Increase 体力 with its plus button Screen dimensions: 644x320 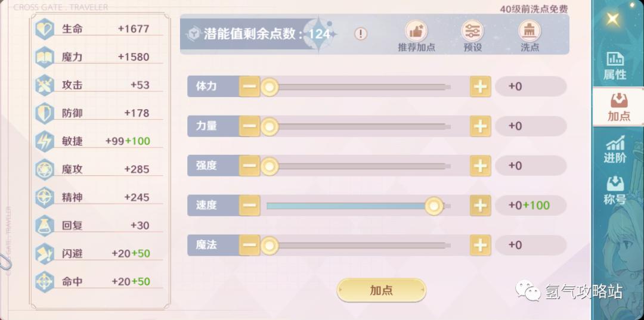[x=481, y=86]
